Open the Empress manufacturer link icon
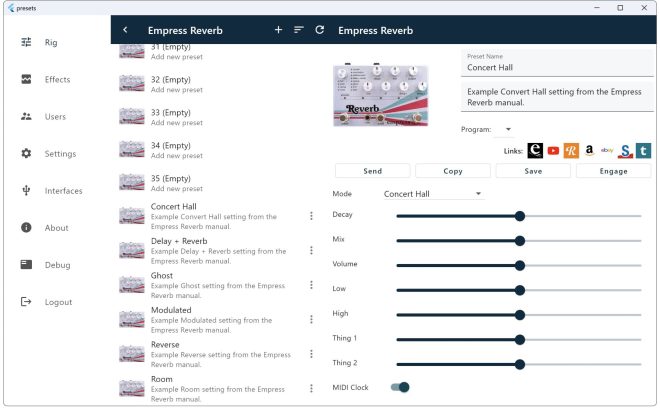660x409 pixels. click(535, 151)
